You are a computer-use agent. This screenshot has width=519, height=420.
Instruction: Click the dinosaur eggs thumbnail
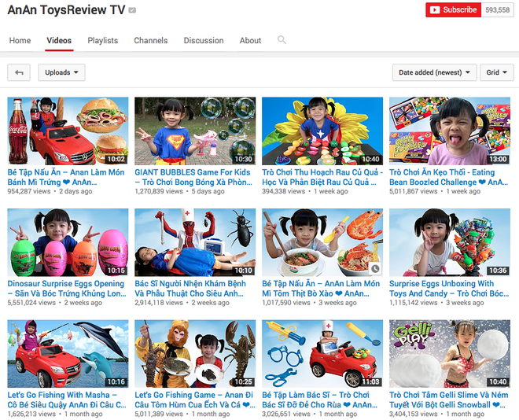[68, 242]
